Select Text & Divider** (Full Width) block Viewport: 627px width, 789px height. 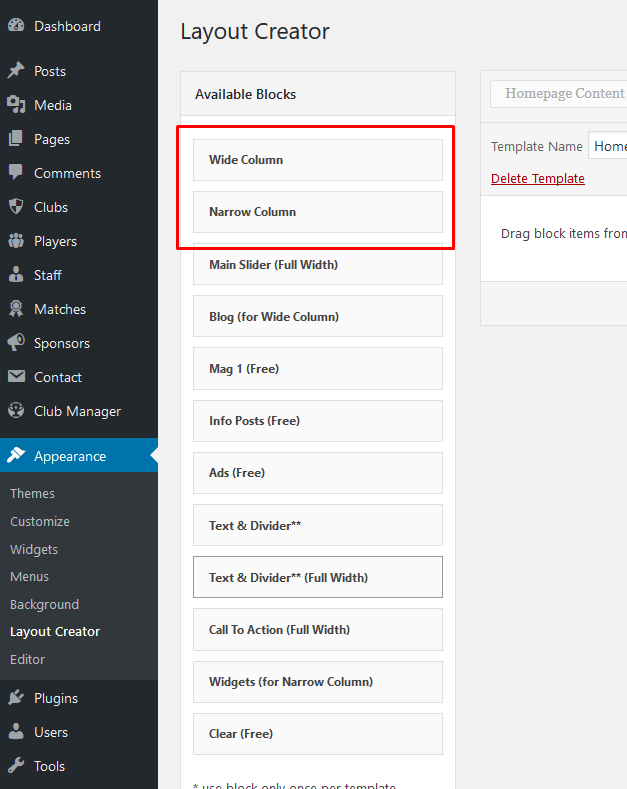coord(318,577)
